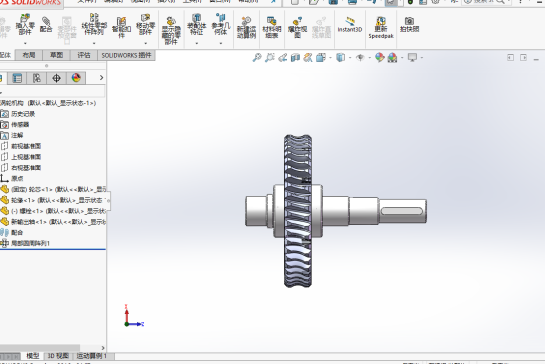Open the PropertyManager tab icon
The image size is (545, 364).
click(x=17, y=78)
